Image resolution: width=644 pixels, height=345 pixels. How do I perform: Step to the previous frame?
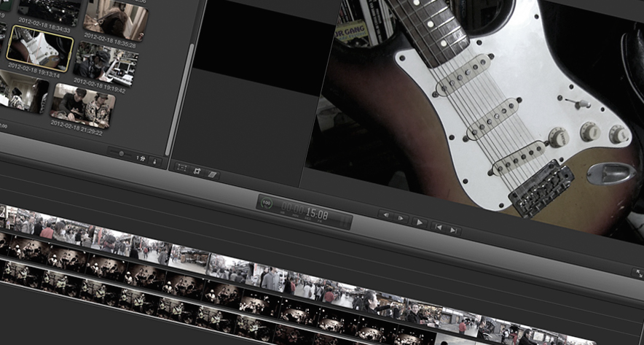click(x=386, y=214)
